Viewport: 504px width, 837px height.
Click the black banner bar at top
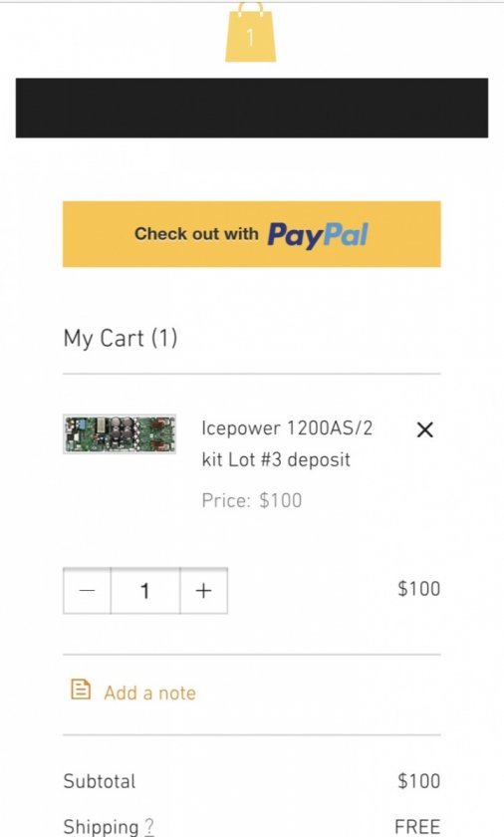pos(252,108)
